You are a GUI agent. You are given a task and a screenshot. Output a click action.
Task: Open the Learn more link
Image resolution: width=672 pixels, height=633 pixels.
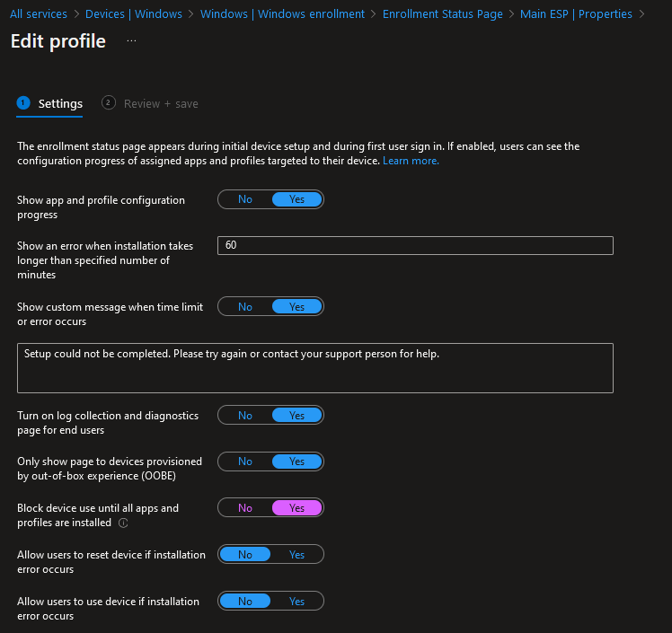[411, 161]
